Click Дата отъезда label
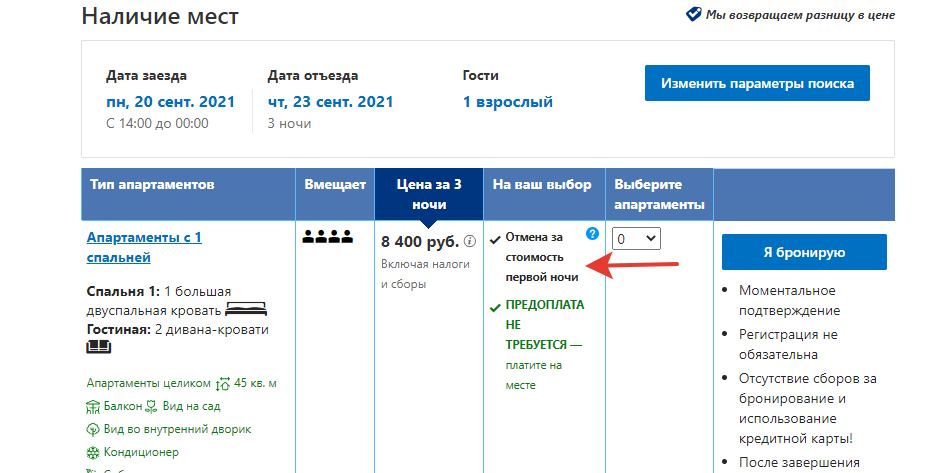Screen dimensions: 940x473 click(x=313, y=76)
